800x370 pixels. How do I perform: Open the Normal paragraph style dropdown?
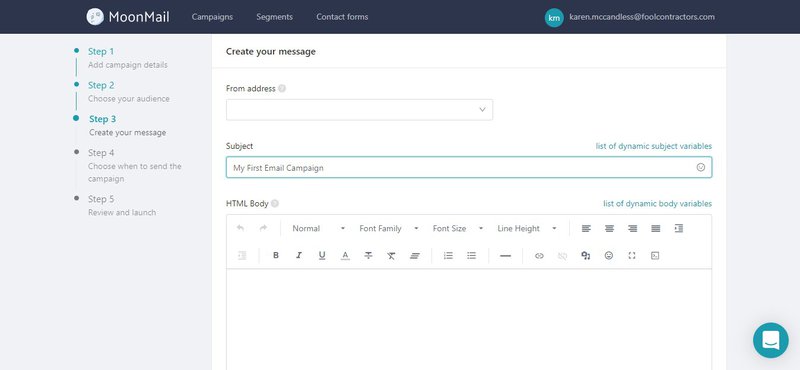(318, 229)
